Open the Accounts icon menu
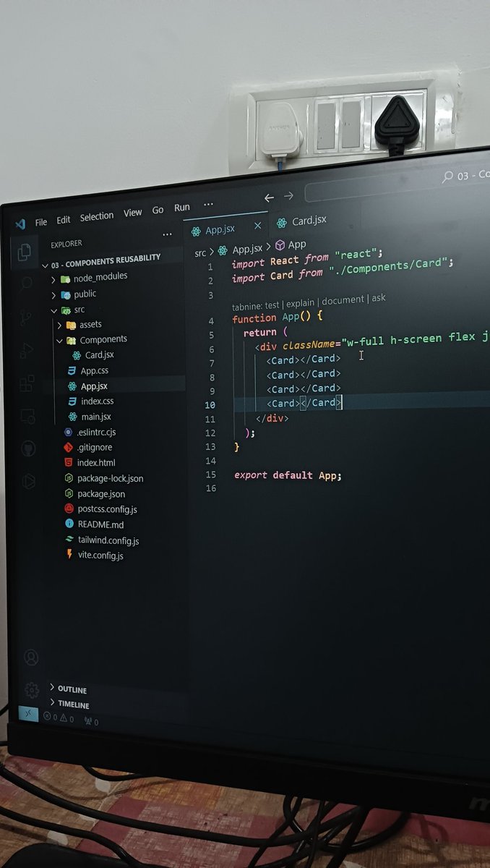The height and width of the screenshot is (868, 490). point(30,658)
